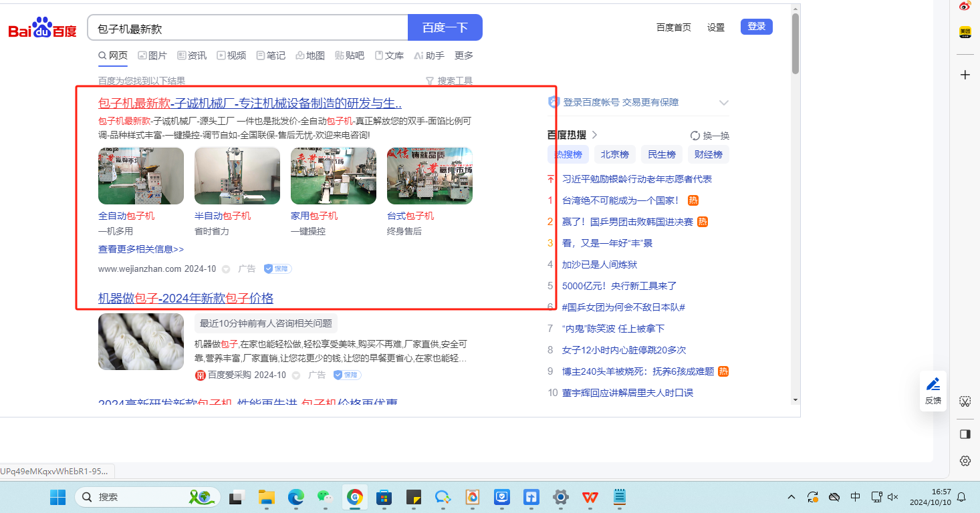This screenshot has width=980, height=513.
Task: Click the muted speaker tray icon
Action: 893,497
